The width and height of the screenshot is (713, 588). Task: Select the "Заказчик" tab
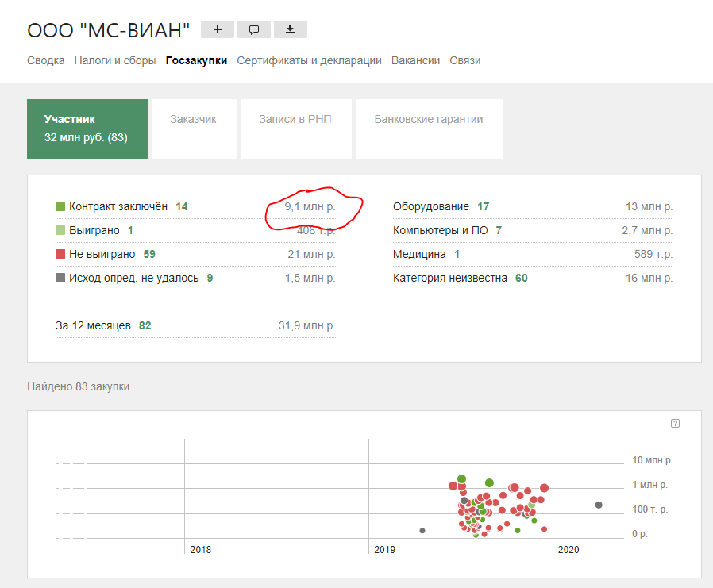coord(193,120)
